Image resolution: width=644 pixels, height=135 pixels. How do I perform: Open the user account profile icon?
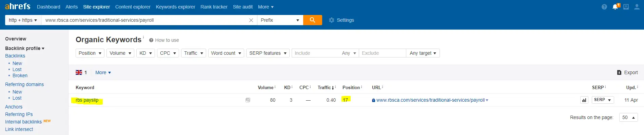[x=637, y=7]
